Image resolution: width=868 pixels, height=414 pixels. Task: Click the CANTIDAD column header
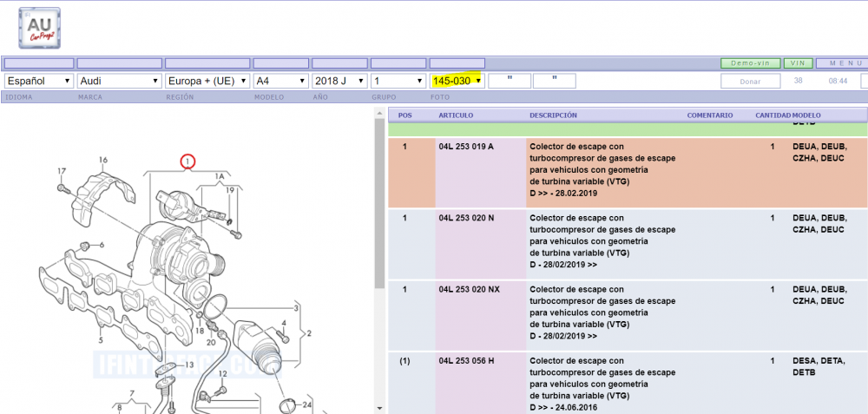point(773,115)
